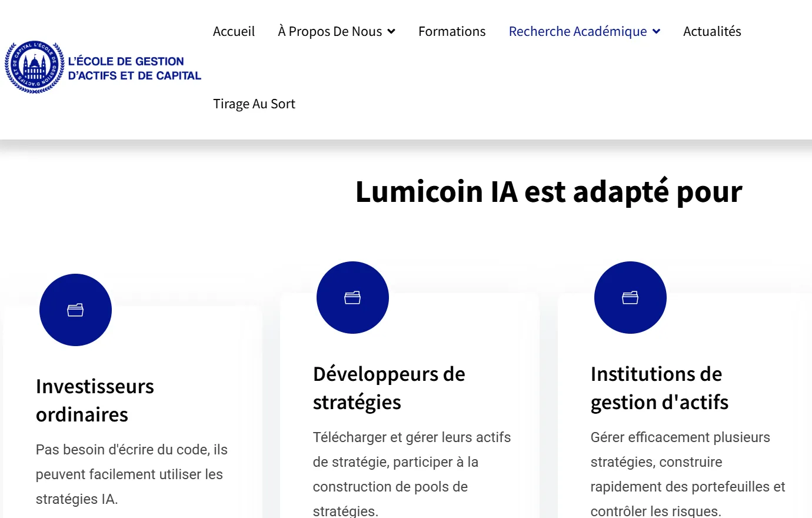This screenshot has height=518, width=812.
Task: Expand the À Propos De Nous dropdown
Action: (336, 31)
